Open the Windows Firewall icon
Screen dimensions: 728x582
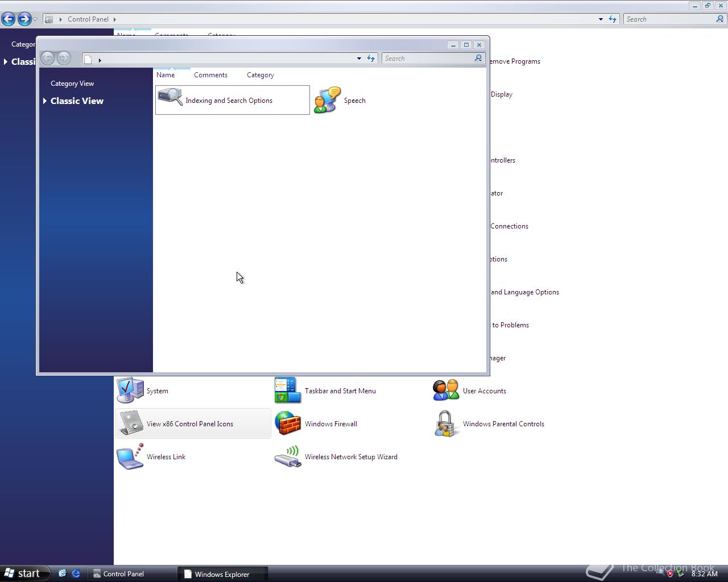288,423
